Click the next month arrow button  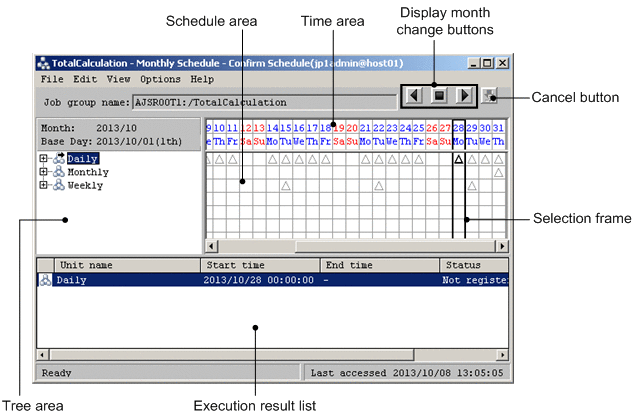tap(463, 97)
